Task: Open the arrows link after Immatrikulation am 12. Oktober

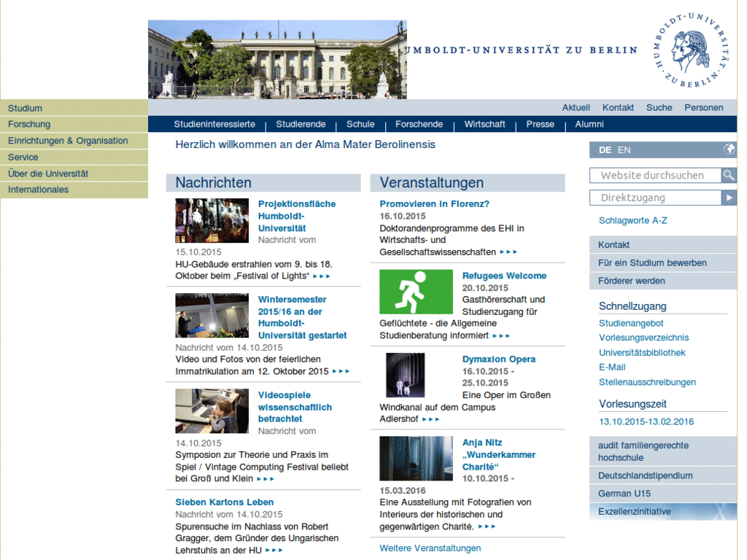Action: [x=341, y=371]
